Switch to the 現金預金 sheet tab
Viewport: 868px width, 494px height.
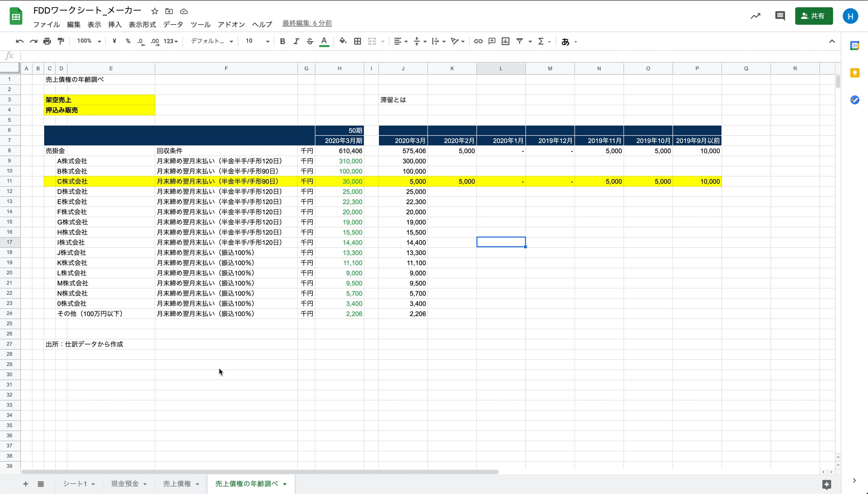(x=125, y=484)
